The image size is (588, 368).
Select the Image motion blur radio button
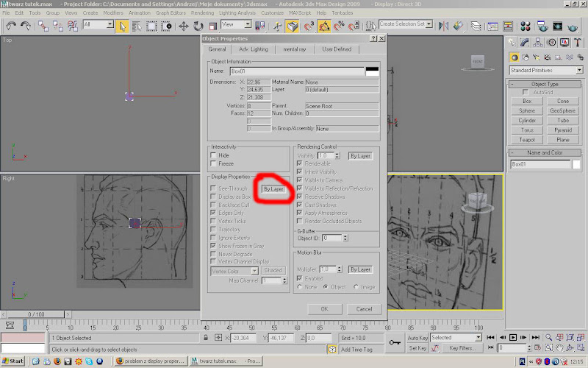[x=356, y=286]
